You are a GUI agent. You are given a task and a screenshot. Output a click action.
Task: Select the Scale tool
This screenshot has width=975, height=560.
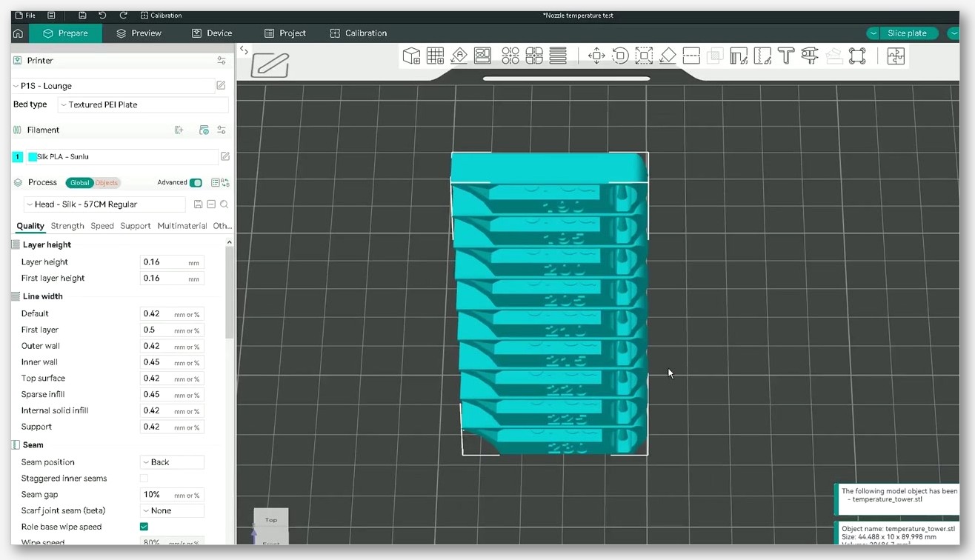pyautogui.click(x=644, y=56)
